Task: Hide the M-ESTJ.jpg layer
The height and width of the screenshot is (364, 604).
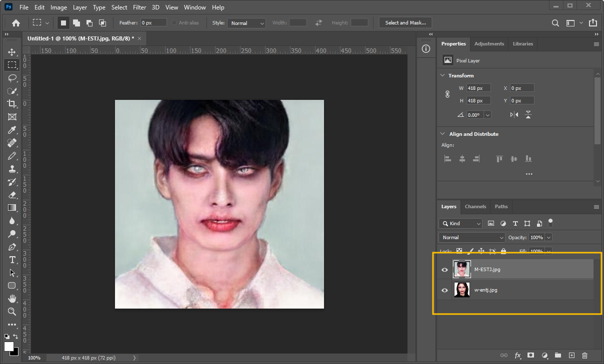Action: click(444, 270)
